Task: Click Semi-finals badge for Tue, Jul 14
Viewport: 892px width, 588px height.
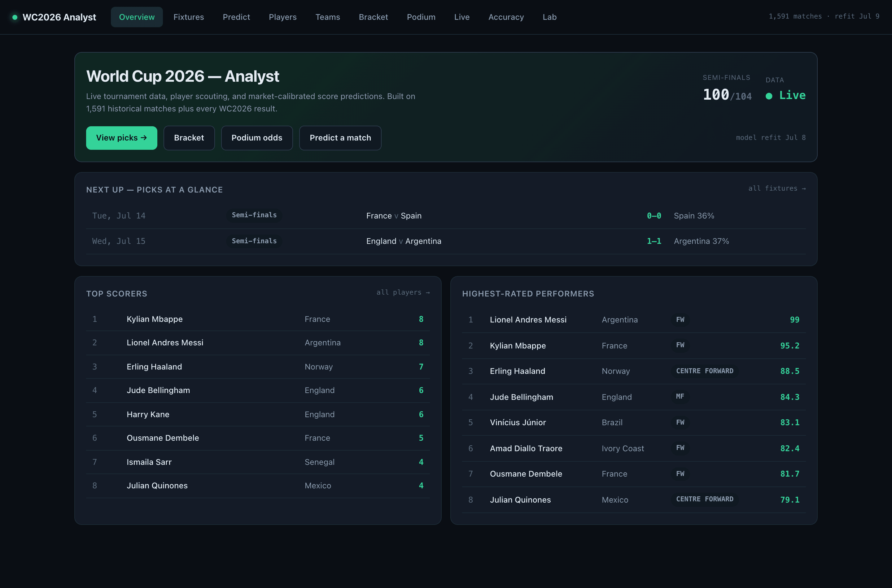Action: point(254,215)
